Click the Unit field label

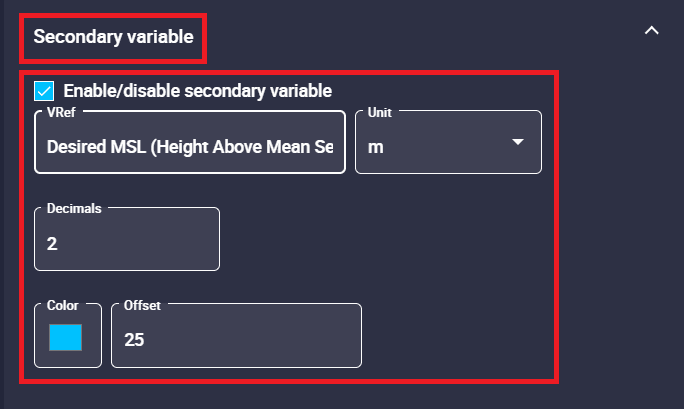click(x=381, y=113)
